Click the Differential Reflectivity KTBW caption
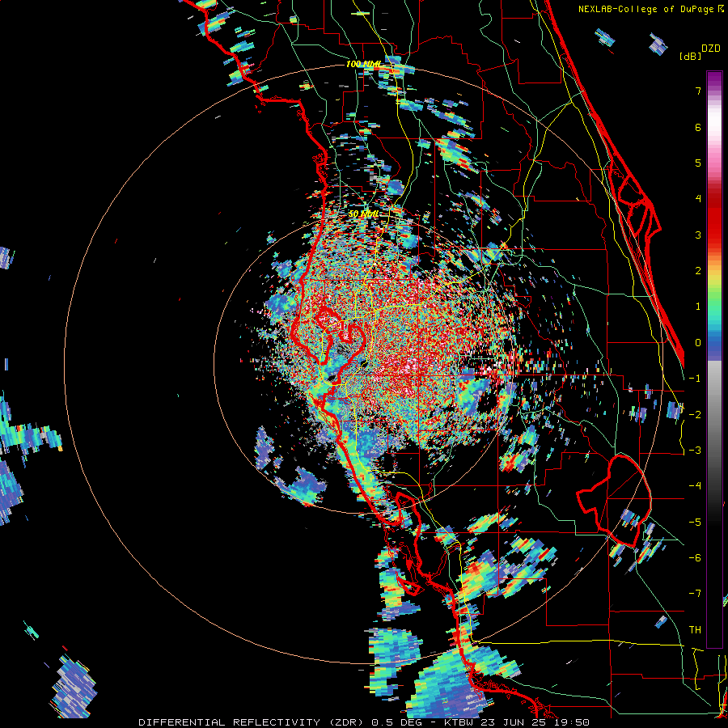Image resolution: width=728 pixels, height=728 pixels. (364, 722)
